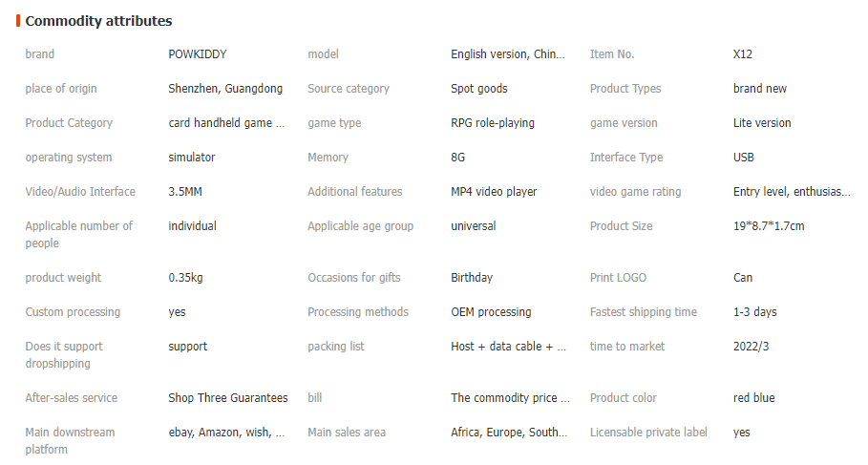Select time to market 2022/3
This screenshot has height=465, width=868.
751,346
